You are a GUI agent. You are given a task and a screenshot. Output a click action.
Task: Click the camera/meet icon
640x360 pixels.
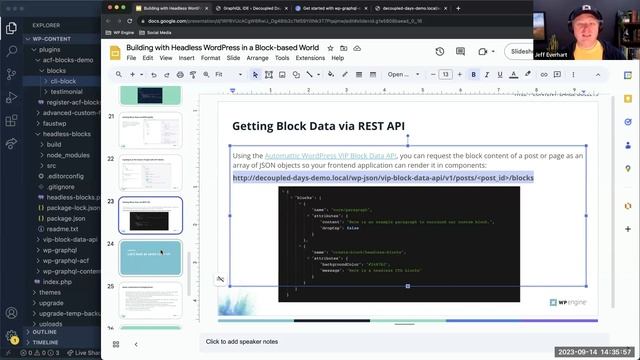483,51
